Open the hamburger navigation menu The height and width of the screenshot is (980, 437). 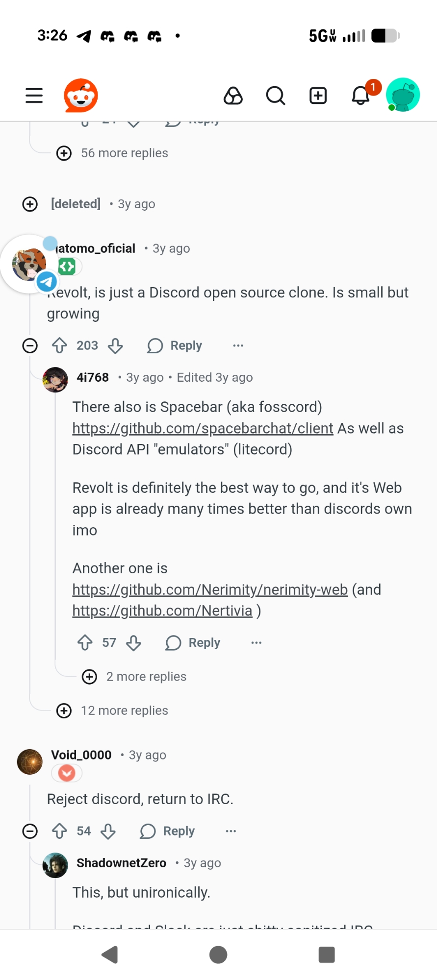click(34, 96)
